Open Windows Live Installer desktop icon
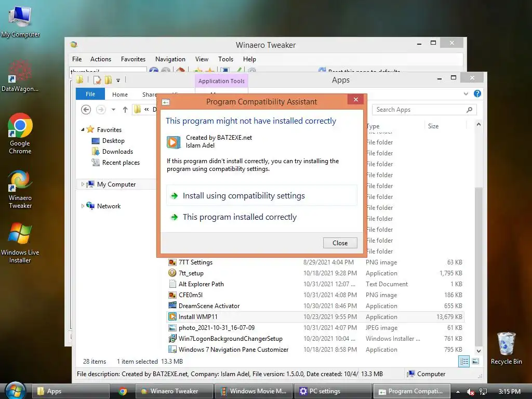The width and height of the screenshot is (532, 399). [x=20, y=243]
